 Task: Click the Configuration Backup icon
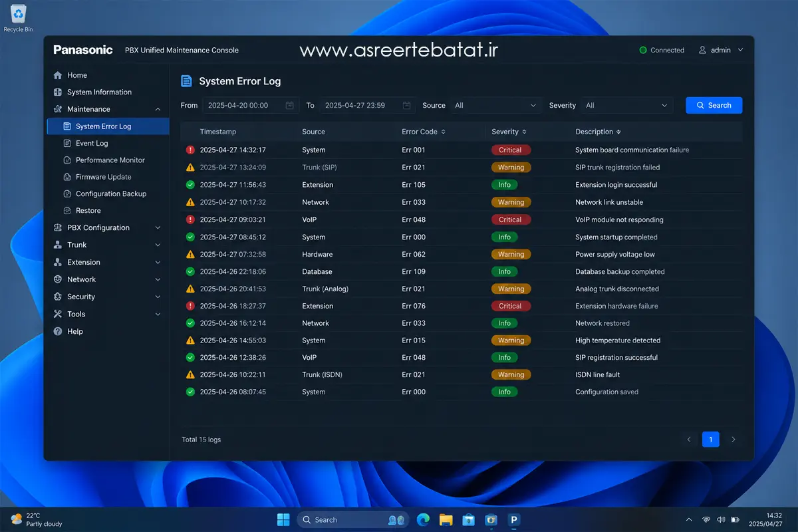point(66,194)
